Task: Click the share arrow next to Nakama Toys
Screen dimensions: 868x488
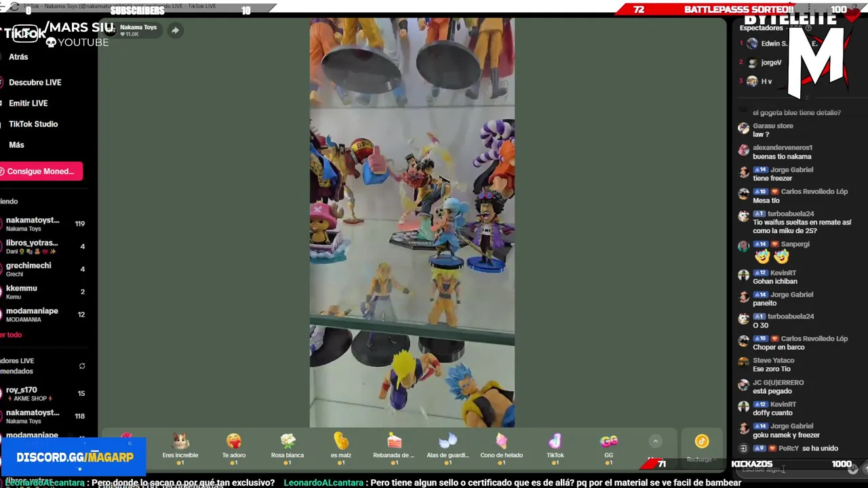Action: [175, 30]
